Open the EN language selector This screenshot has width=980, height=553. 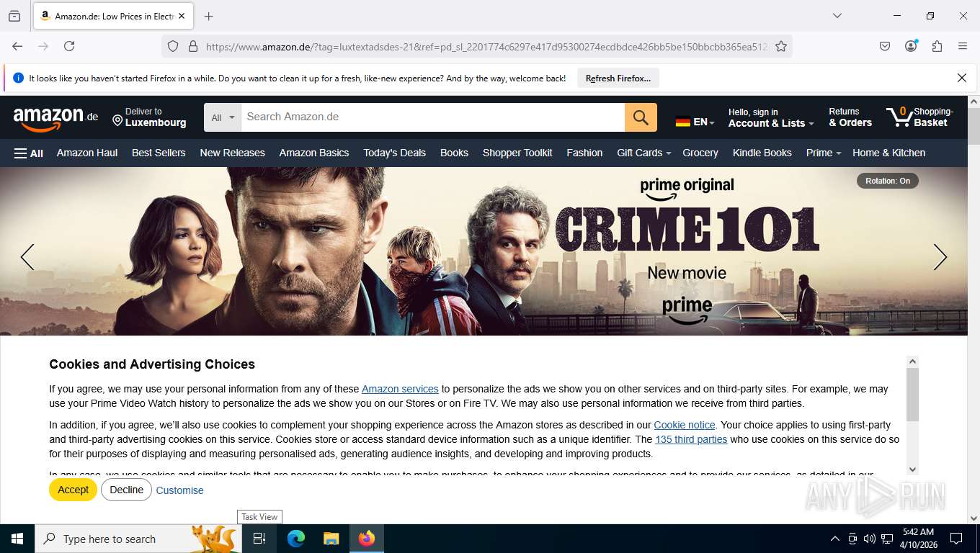(x=695, y=122)
